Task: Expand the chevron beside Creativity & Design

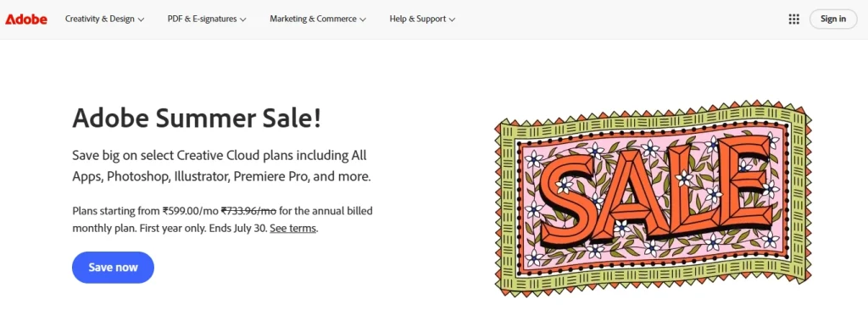Action: [x=142, y=19]
